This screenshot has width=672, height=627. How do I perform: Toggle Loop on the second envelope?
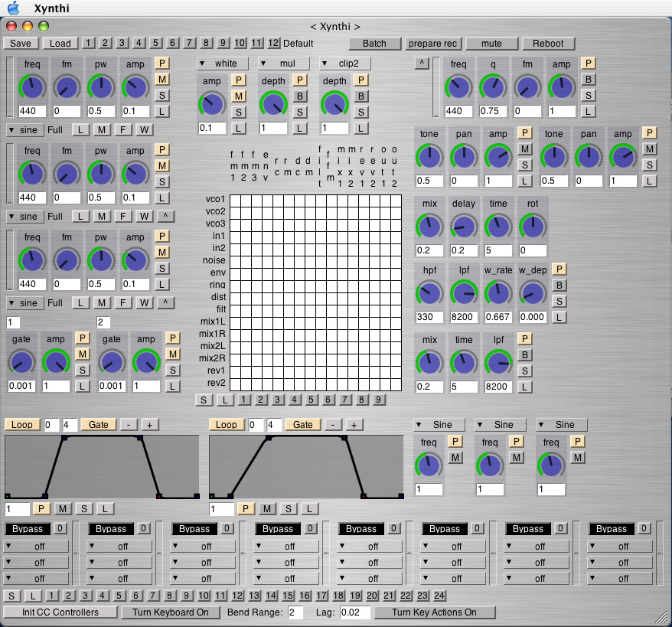point(227,425)
